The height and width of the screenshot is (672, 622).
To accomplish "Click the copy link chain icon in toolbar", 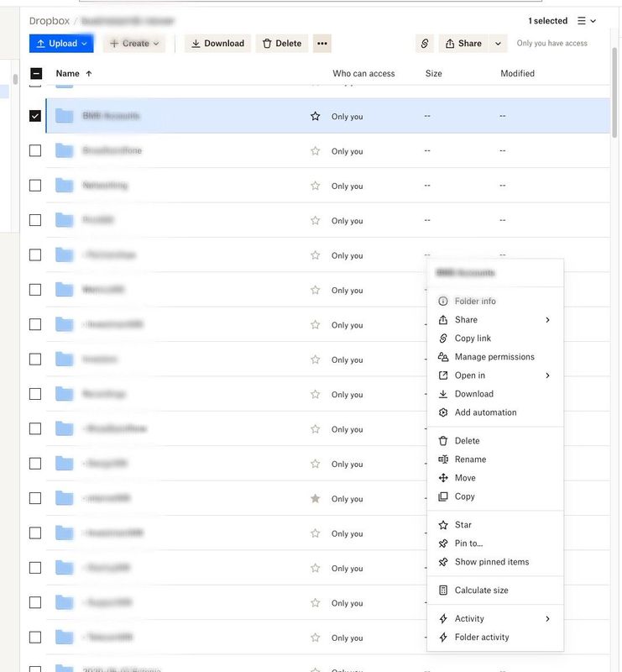I will click(x=425, y=44).
